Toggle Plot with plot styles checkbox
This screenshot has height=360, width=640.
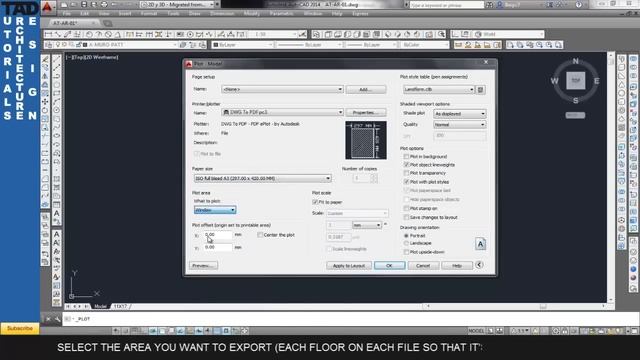[406, 182]
